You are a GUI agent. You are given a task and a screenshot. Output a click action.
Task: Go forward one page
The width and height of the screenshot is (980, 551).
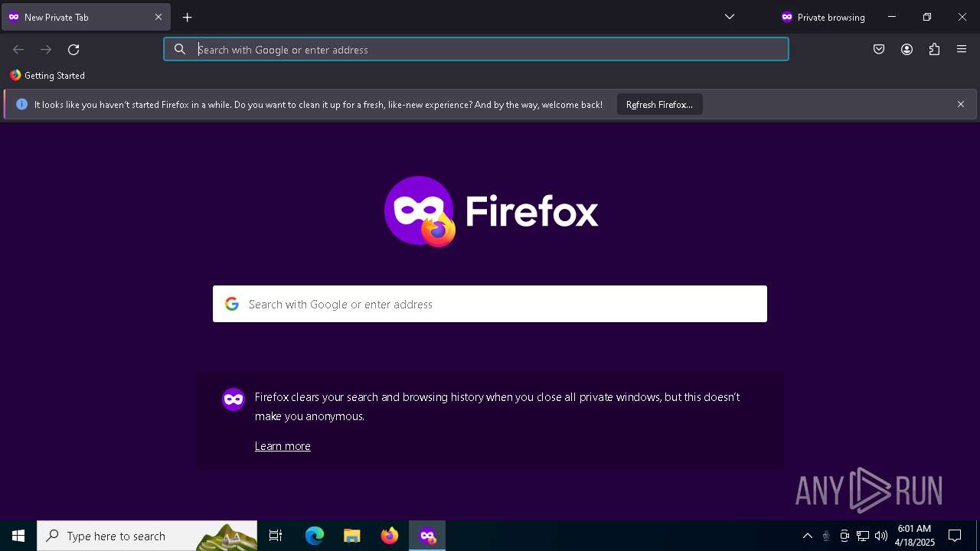tap(46, 50)
